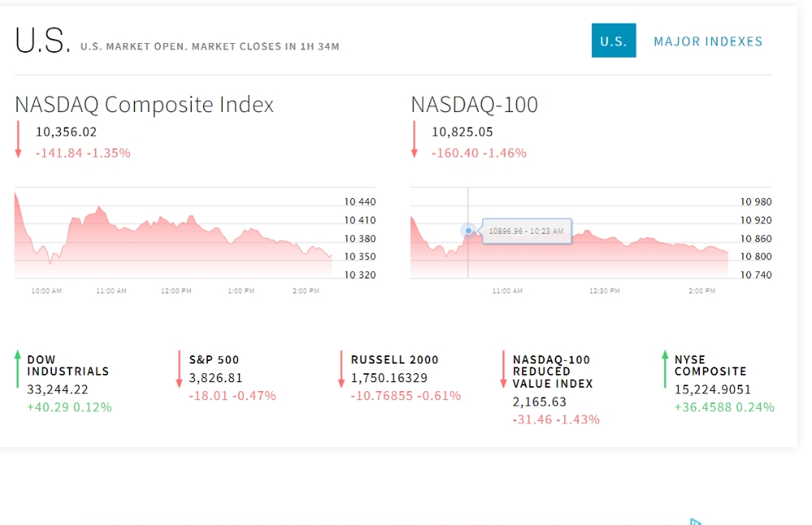Open the NASDAQ-100 Reduced Value Index

552,372
